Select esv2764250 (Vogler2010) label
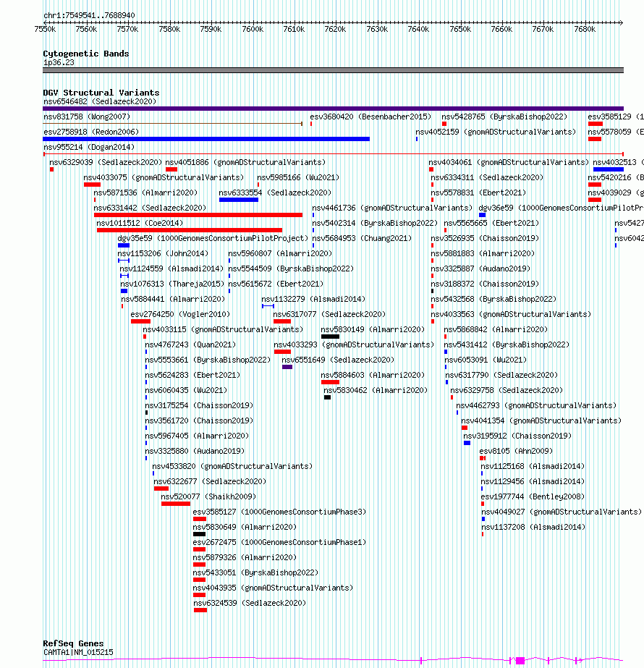Screen dimensions: 644x668 [x=180, y=314]
